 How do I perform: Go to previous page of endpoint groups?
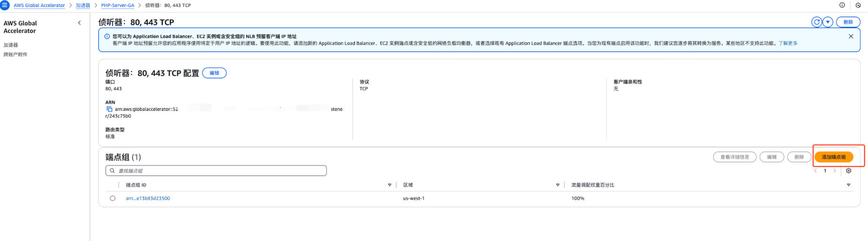click(815, 171)
